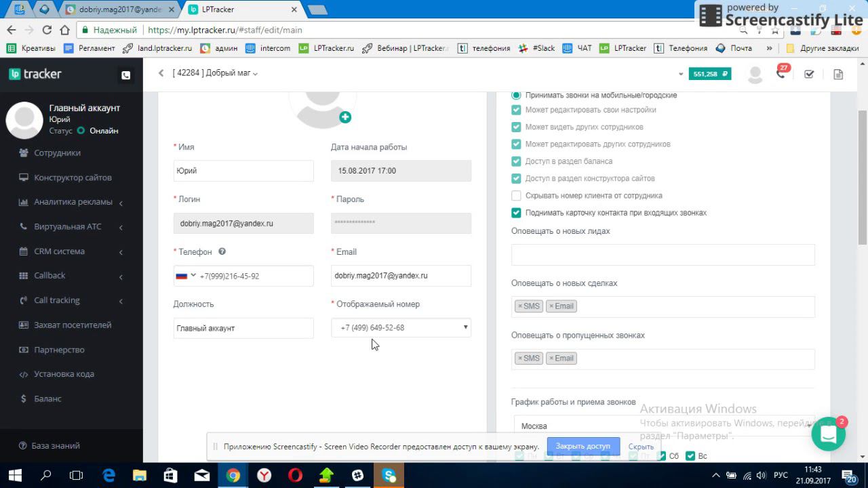The width and height of the screenshot is (868, 488).
Task: Toggle Может редактировать других сотрудников checkbox
Action: pyautogui.click(x=516, y=144)
